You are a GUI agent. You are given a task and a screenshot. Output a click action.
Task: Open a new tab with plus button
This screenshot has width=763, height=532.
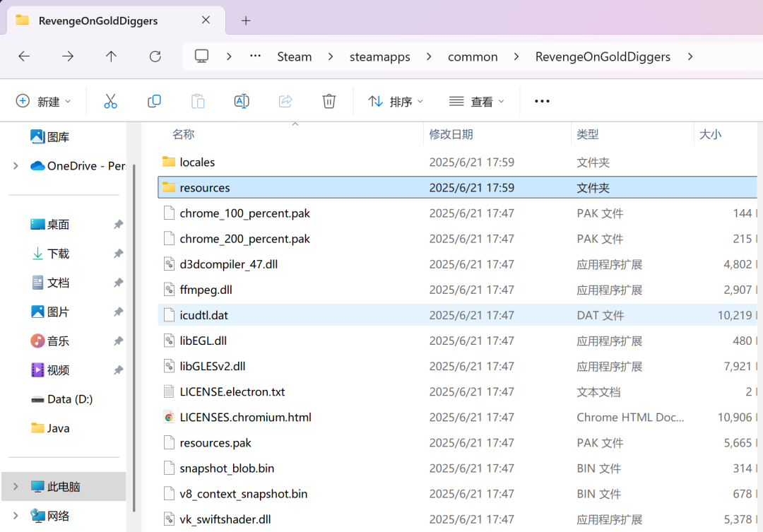click(246, 20)
